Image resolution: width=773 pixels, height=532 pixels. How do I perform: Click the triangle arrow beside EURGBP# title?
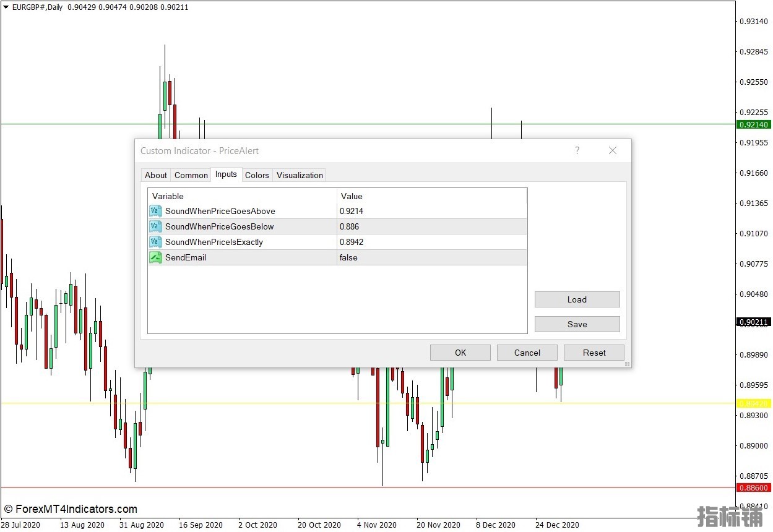(x=6, y=7)
